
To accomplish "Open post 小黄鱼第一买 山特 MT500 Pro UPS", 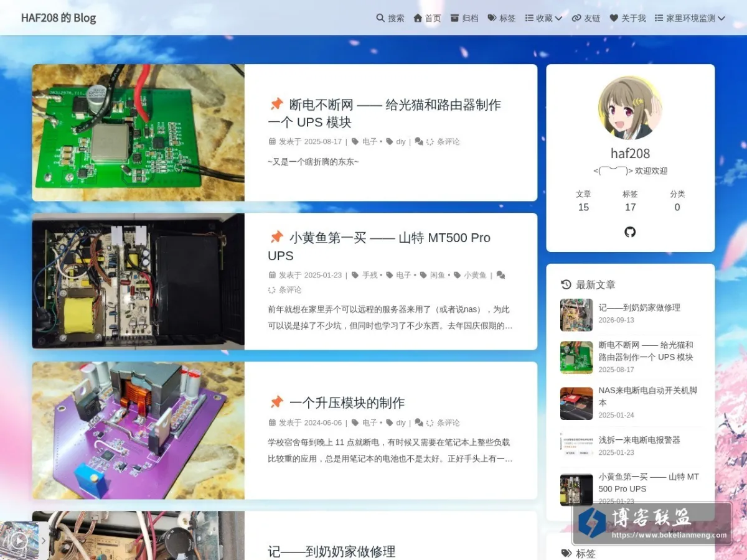I will tap(379, 246).
